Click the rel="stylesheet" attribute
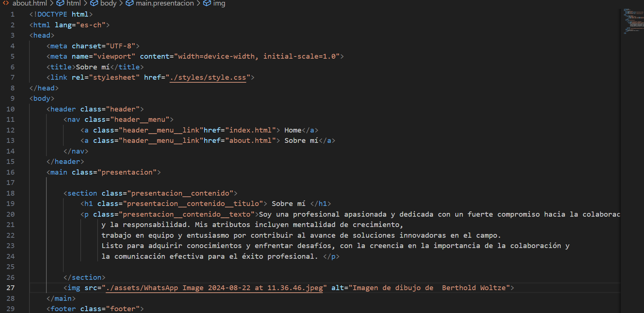Screen dimensions: 644x313 pos(106,78)
